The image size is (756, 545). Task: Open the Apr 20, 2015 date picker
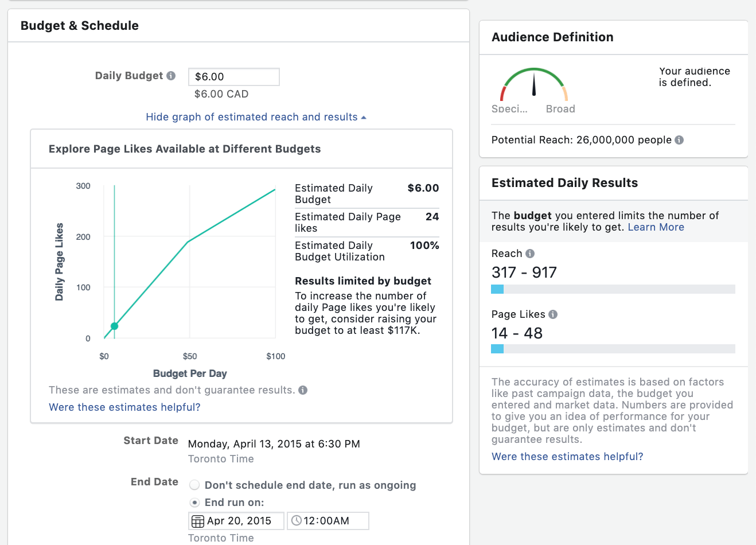click(239, 521)
